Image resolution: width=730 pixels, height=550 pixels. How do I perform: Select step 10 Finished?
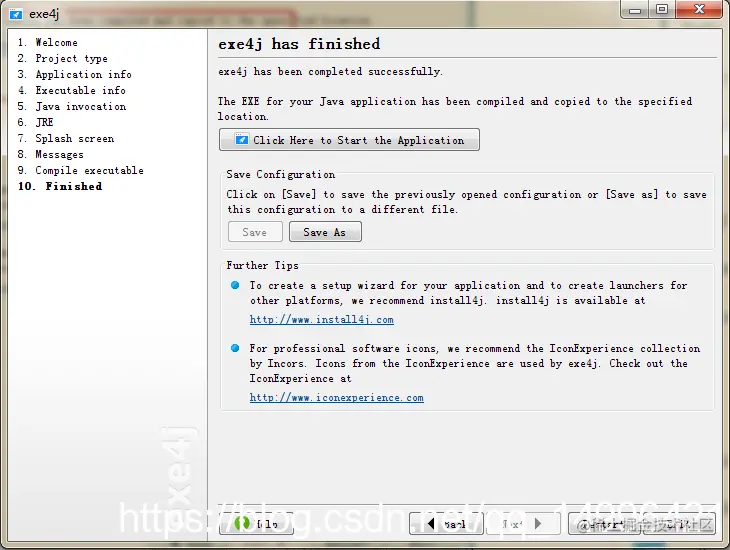pos(60,186)
